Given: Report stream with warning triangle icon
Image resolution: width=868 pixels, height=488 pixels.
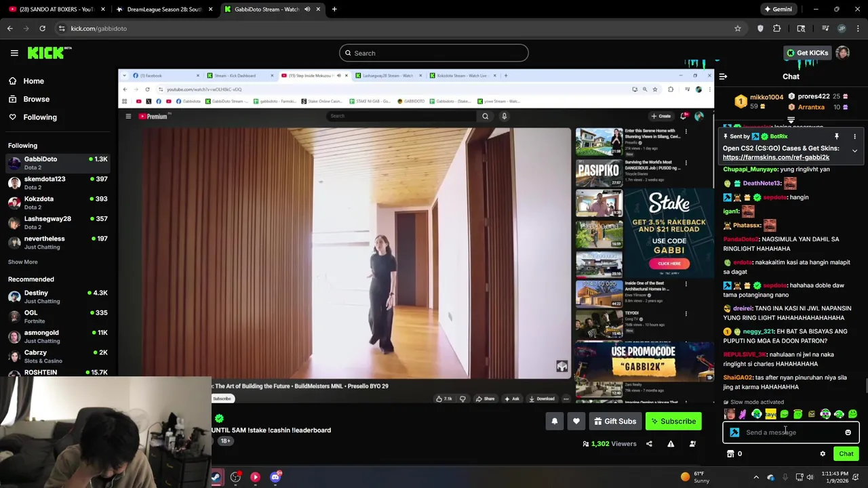Looking at the screenshot, I should point(671,444).
